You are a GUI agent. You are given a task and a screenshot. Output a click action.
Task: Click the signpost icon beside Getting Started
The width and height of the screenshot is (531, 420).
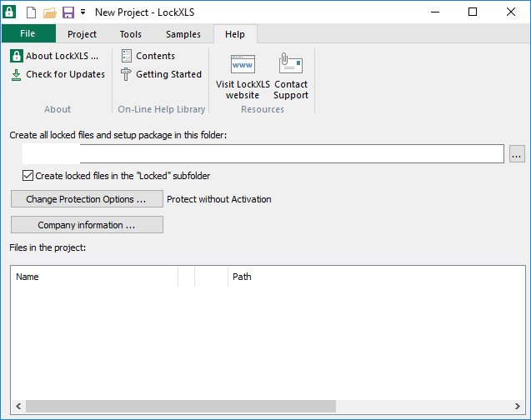click(126, 74)
